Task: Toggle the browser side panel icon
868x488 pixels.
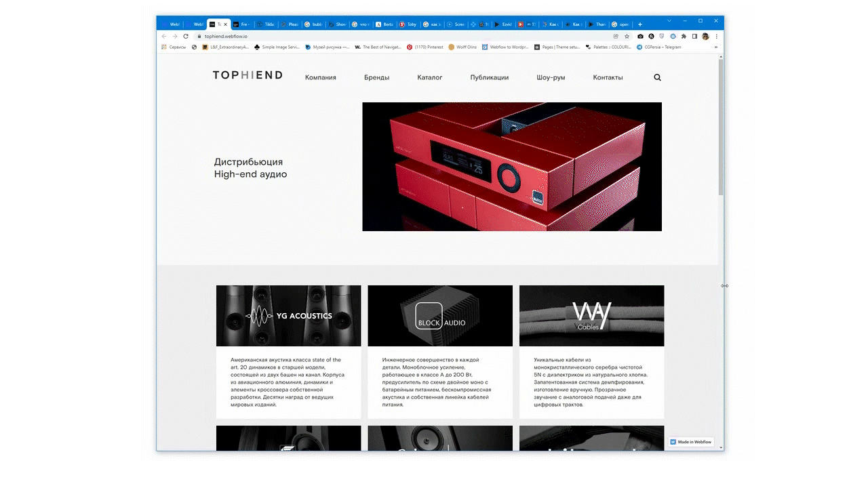Action: pyautogui.click(x=694, y=36)
